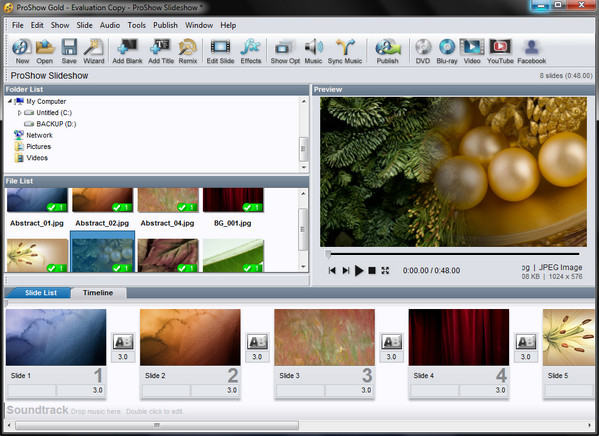Viewport: 599px width, 436px height.
Task: Open the File menu
Action: (x=18, y=25)
